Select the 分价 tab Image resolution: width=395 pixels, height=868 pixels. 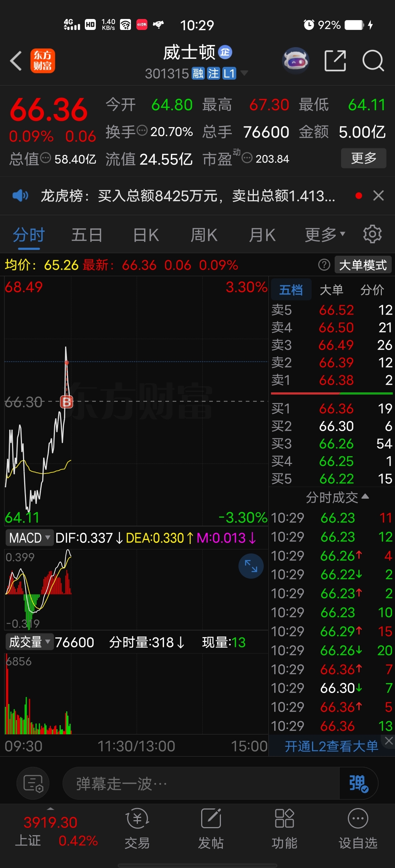[372, 290]
